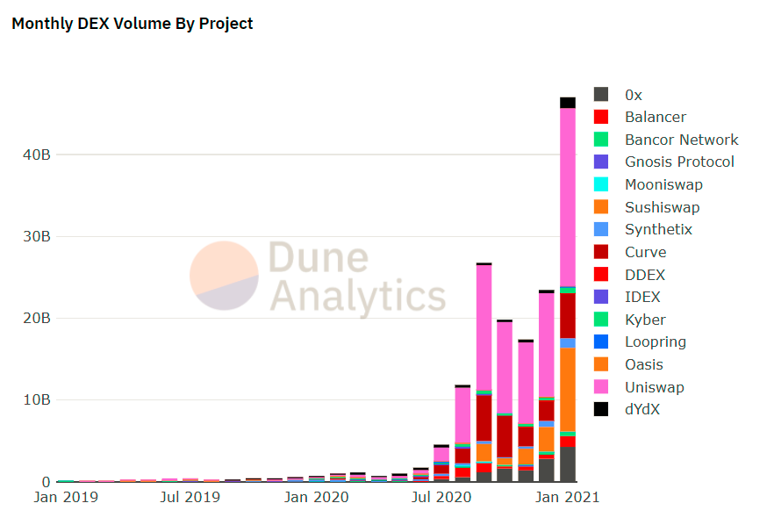This screenshot has width=767, height=532.
Task: Click the Bancor Network legend label
Action: click(681, 140)
